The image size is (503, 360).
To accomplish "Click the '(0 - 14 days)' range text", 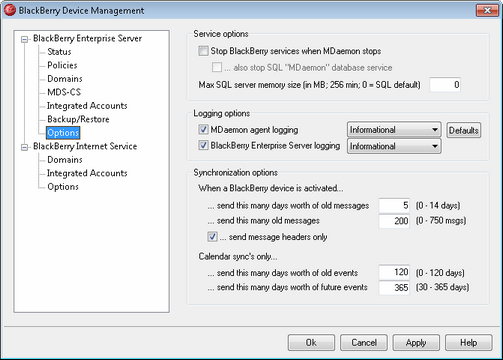I will (438, 205).
